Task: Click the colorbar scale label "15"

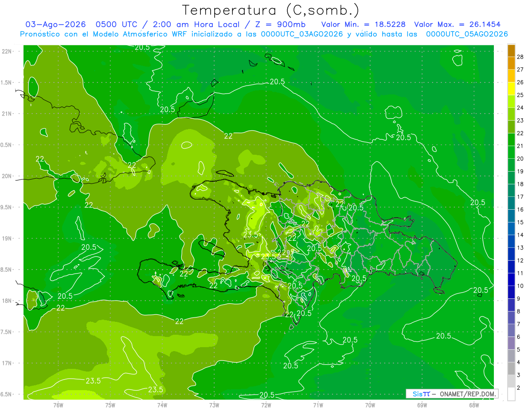Action: click(520, 222)
